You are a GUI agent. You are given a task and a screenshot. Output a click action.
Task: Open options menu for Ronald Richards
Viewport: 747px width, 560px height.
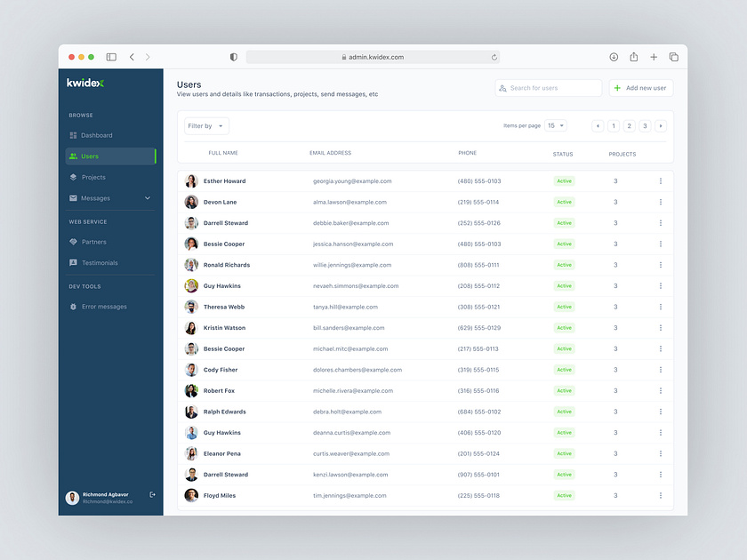[x=660, y=265]
